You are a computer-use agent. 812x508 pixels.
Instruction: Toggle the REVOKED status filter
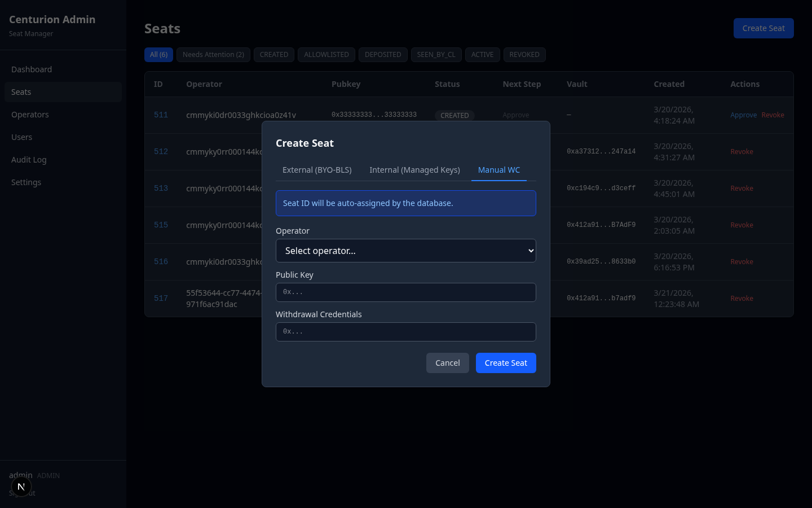pos(524,55)
